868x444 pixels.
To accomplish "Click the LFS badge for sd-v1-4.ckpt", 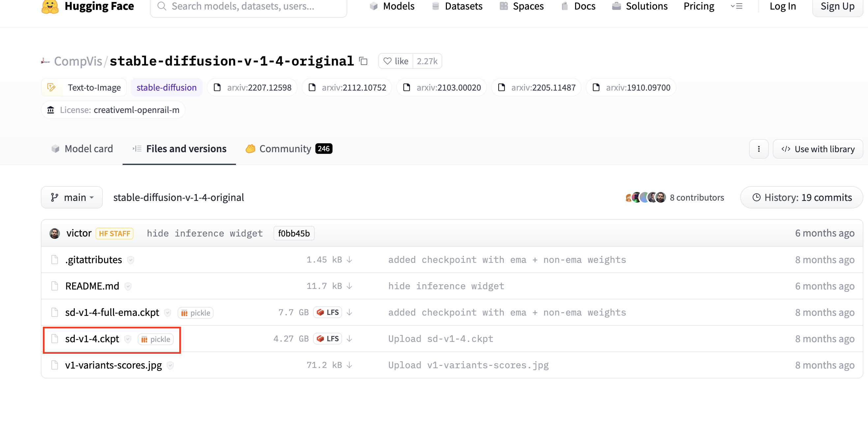I will pos(328,339).
